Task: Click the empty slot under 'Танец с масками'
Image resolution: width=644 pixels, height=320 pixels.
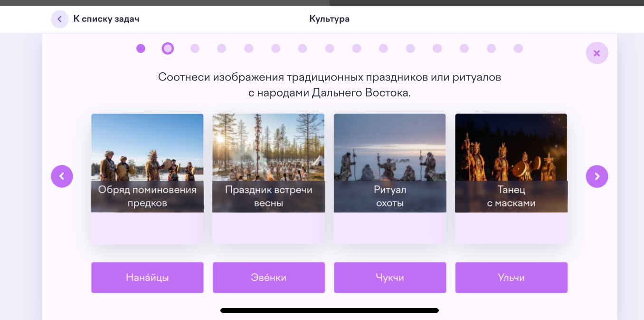Action: (x=511, y=228)
